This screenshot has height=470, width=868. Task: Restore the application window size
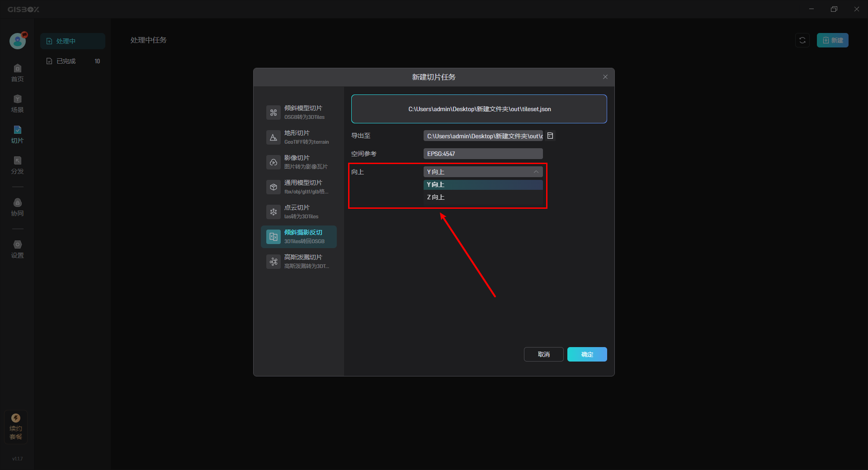834,9
